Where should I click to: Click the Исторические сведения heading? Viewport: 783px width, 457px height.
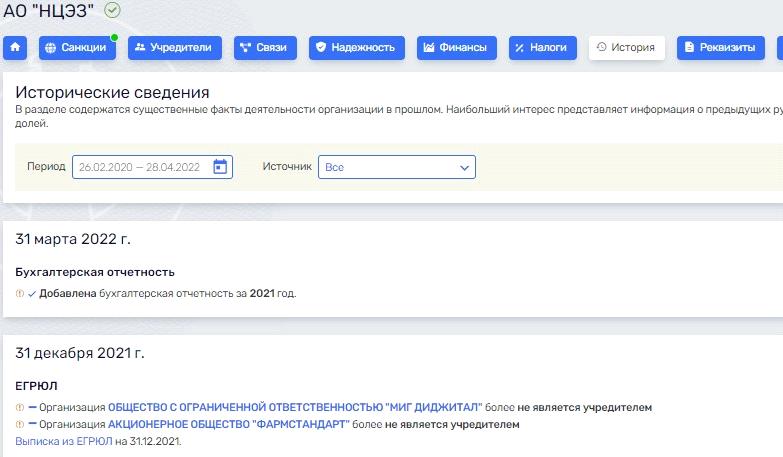point(112,92)
